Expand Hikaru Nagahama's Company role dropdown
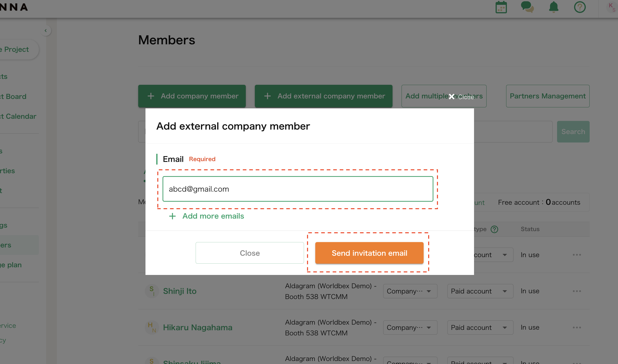 click(x=410, y=328)
